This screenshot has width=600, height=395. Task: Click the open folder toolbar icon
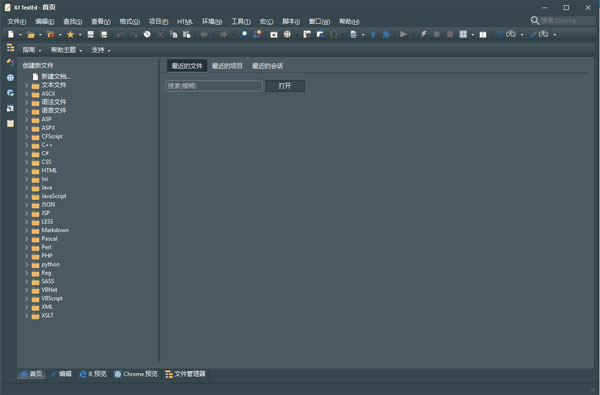click(31, 34)
